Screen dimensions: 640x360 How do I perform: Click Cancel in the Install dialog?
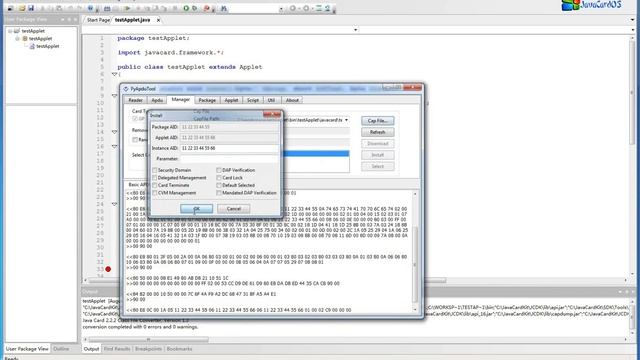click(x=233, y=209)
